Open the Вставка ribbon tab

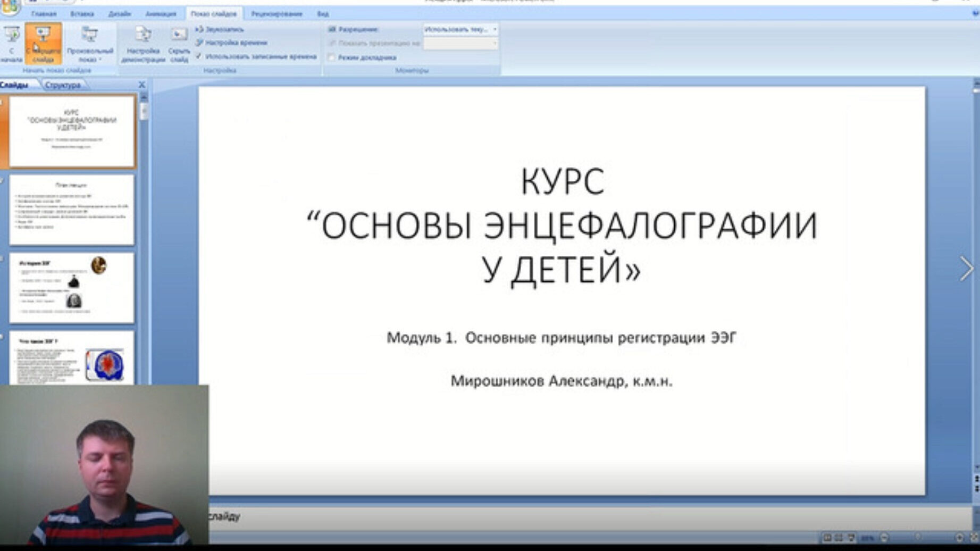82,14
